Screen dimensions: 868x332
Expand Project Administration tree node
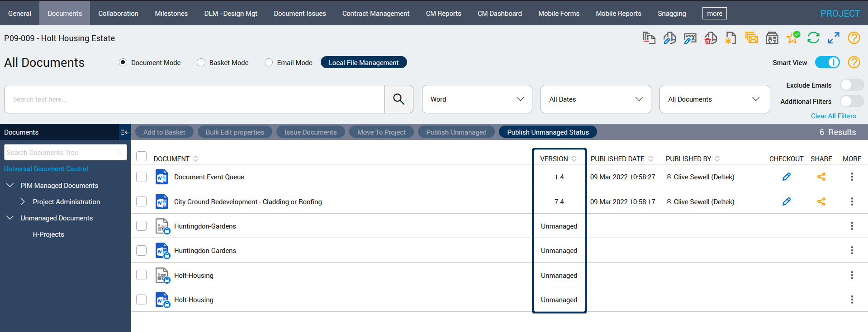(23, 201)
